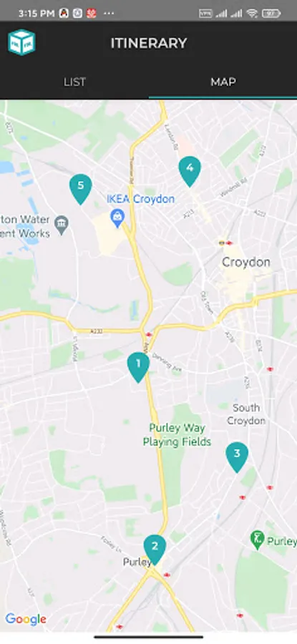Open the ITINERARY header title
Viewport: 297px width, 644px height.
tap(149, 43)
